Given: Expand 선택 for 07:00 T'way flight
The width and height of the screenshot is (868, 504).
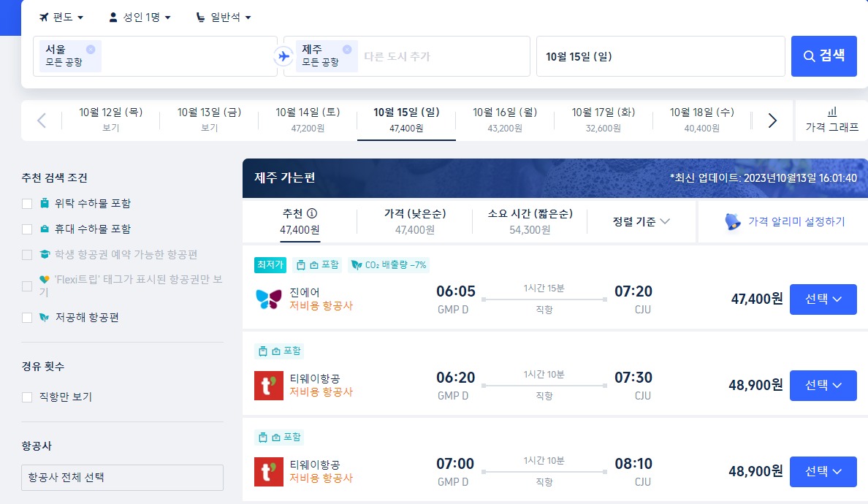Looking at the screenshot, I should click(823, 472).
